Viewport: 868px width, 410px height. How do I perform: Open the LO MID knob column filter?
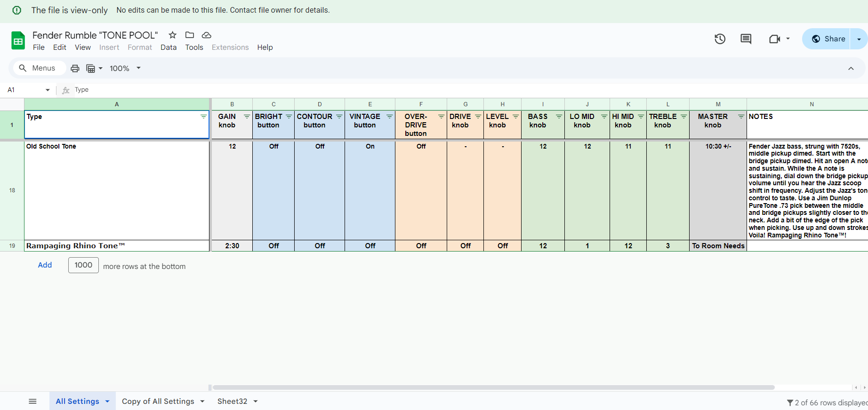coord(604,117)
